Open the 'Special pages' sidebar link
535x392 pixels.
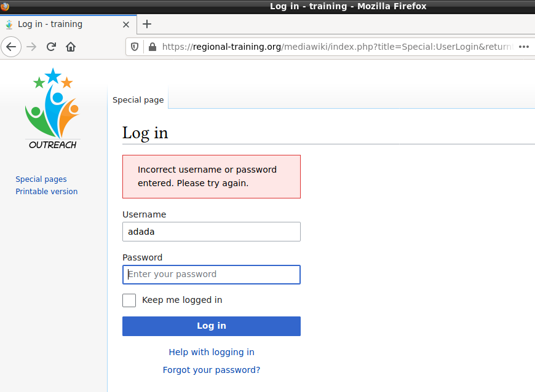pos(41,179)
